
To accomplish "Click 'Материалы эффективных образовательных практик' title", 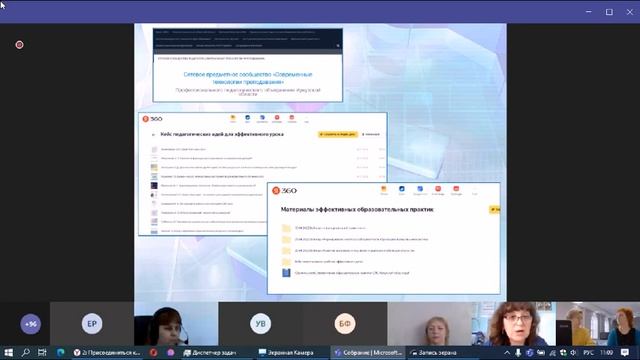I will pos(357,209).
